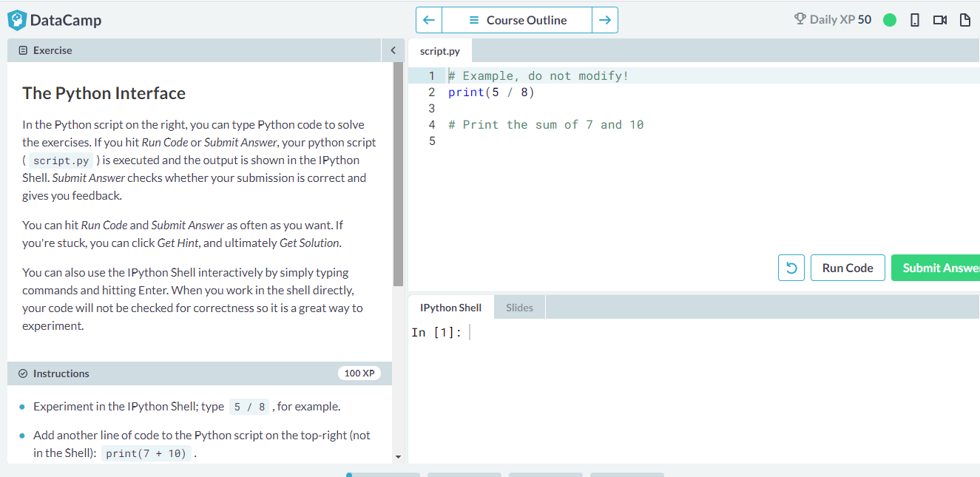Screen dimensions: 980x477
Task: Click the DataCamp logo
Action: pyautogui.click(x=55, y=20)
